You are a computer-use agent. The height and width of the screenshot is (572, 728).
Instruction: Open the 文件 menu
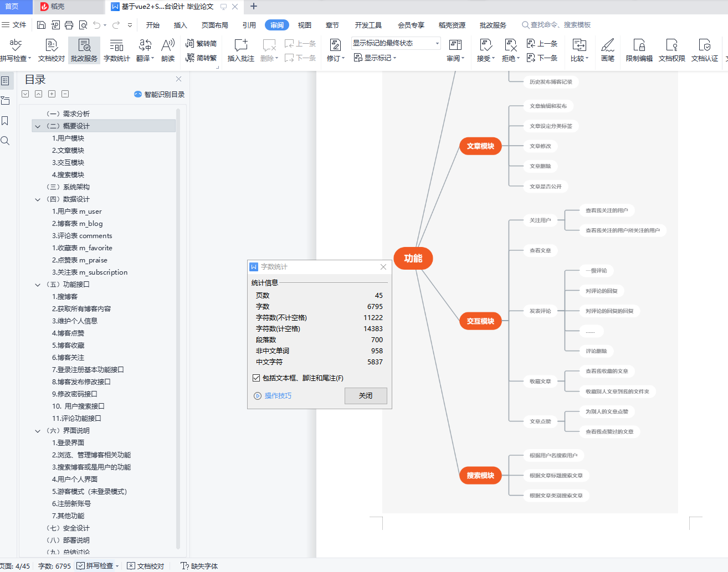(x=14, y=25)
